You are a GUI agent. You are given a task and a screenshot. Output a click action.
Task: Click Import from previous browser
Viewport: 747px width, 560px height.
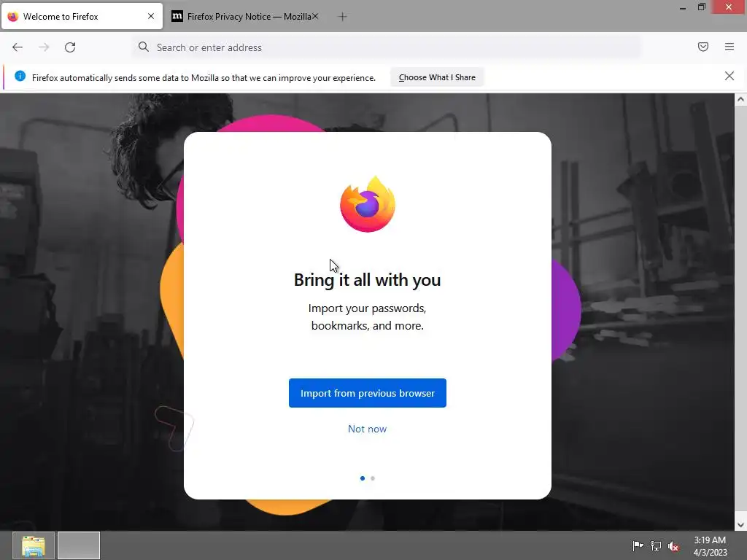(368, 393)
